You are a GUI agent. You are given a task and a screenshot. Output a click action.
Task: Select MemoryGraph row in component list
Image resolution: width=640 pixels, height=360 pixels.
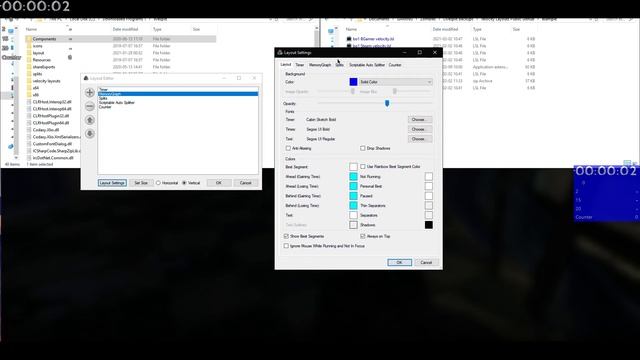(178, 94)
